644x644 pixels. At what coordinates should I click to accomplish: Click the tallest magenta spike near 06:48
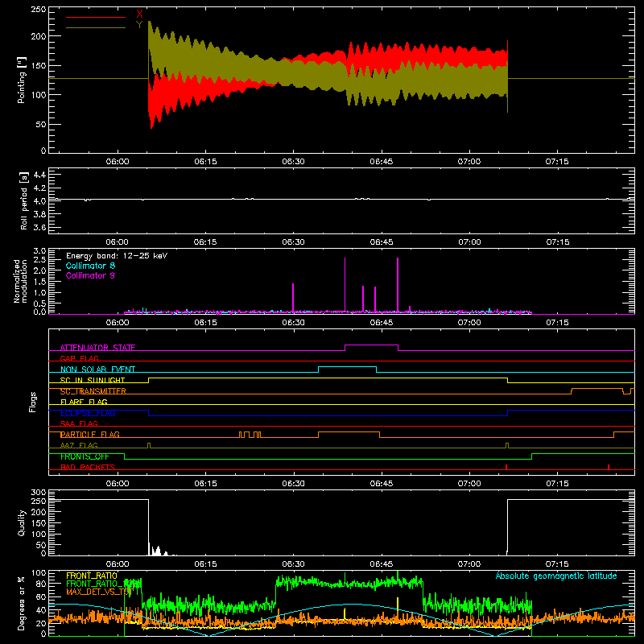[x=398, y=284]
